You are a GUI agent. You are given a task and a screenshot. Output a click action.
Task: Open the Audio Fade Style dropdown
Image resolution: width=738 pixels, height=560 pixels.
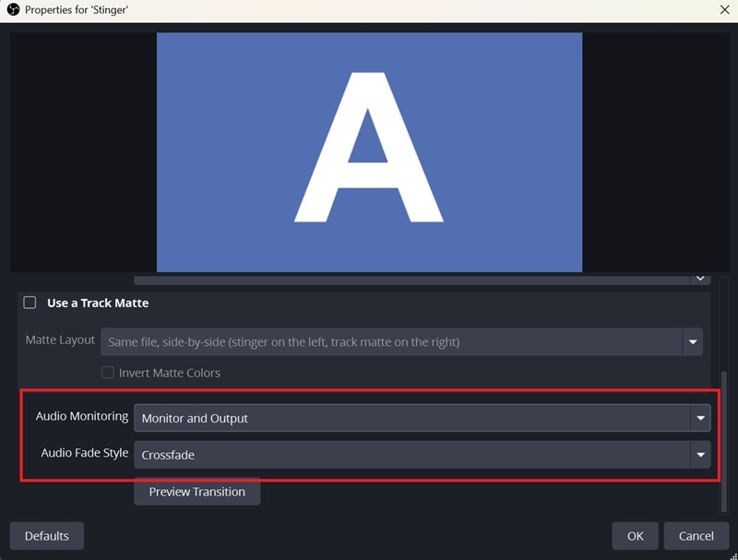(x=415, y=454)
